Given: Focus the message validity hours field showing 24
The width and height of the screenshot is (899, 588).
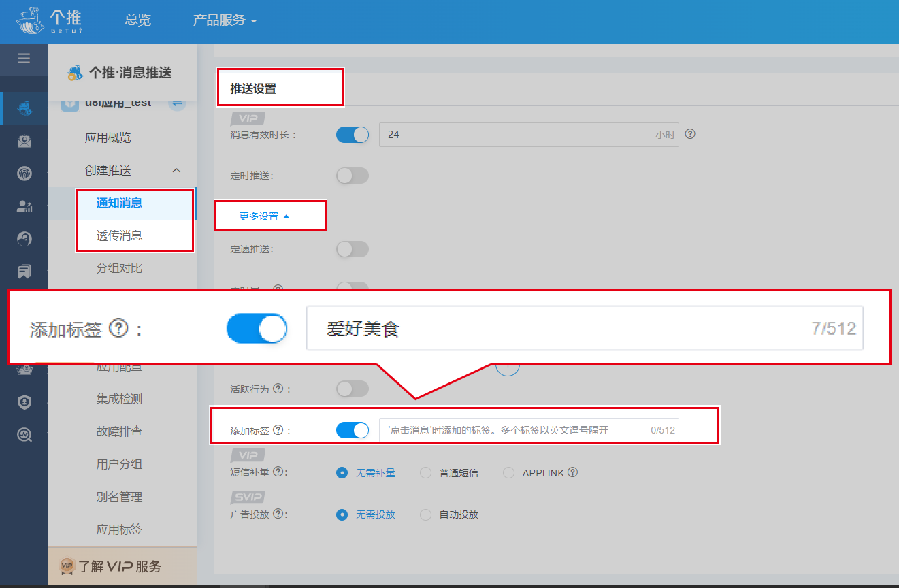Looking at the screenshot, I should point(529,135).
